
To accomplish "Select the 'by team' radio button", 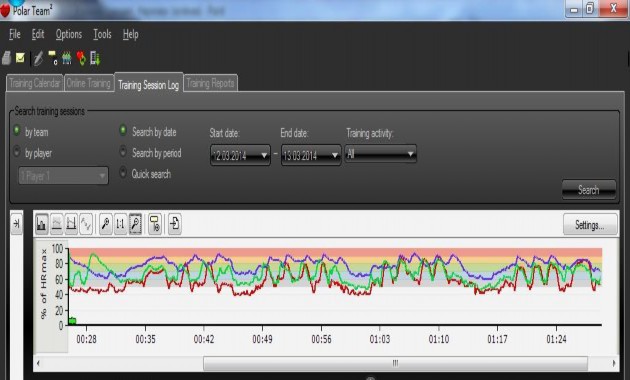I will 17,130.
